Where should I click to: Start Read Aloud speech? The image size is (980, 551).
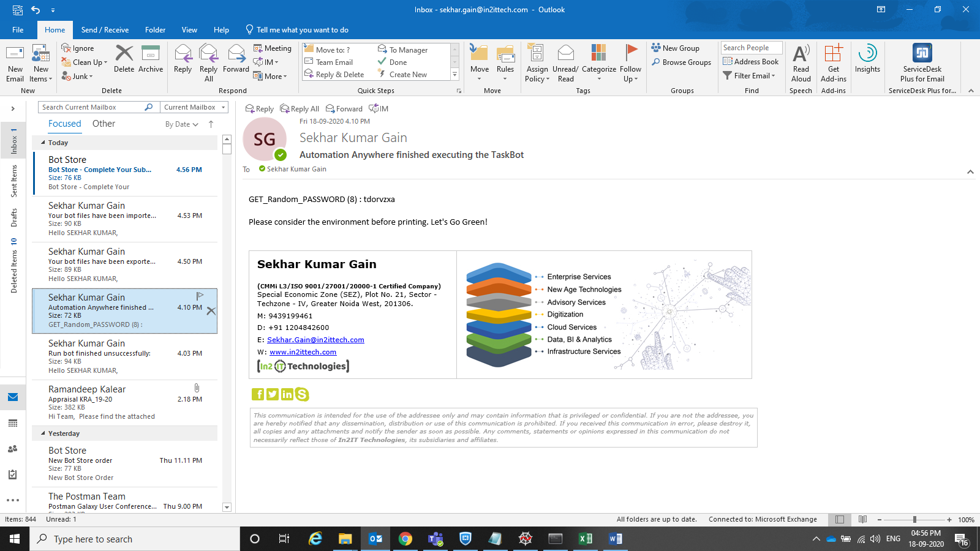(801, 63)
